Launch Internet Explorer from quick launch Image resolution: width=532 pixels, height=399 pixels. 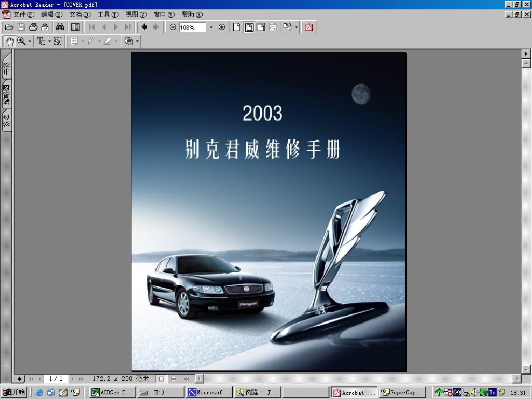[39, 393]
